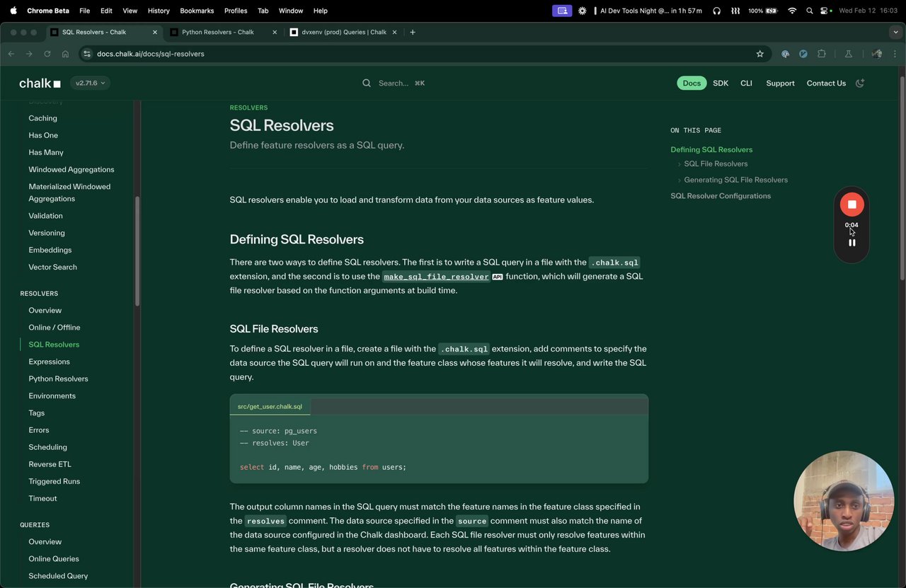This screenshot has height=588, width=906.
Task: Open the tab search dropdown chevron
Action: pos(896,32)
